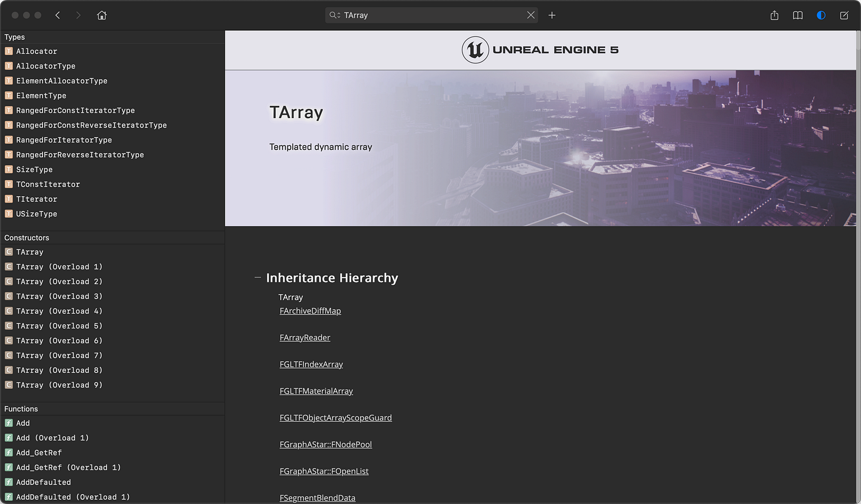Select the Add_GetRef function entry

pyautogui.click(x=112, y=453)
